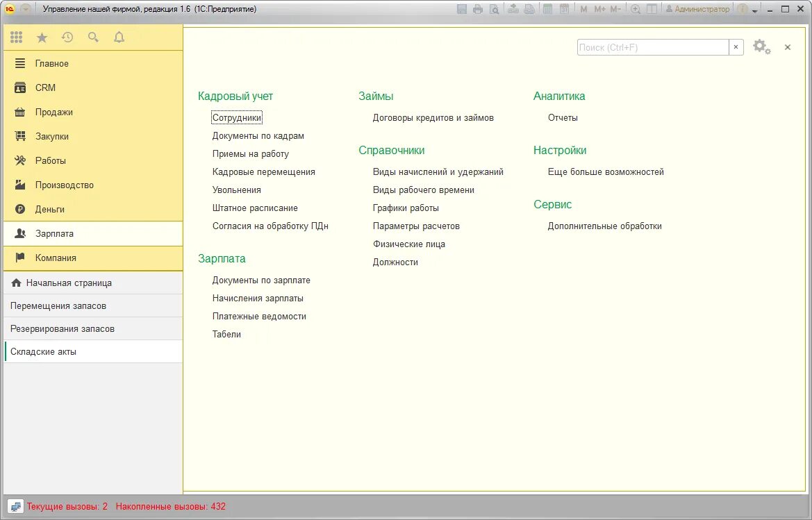Open Виды рабочего времени link
Screen dimensions: 812x520
(424, 190)
